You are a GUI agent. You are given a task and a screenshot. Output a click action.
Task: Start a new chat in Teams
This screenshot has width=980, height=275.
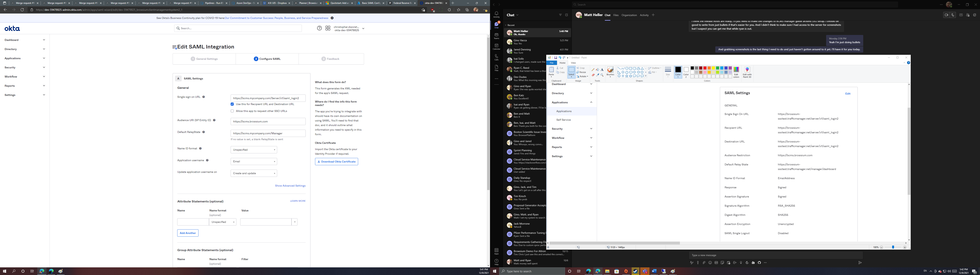click(567, 15)
